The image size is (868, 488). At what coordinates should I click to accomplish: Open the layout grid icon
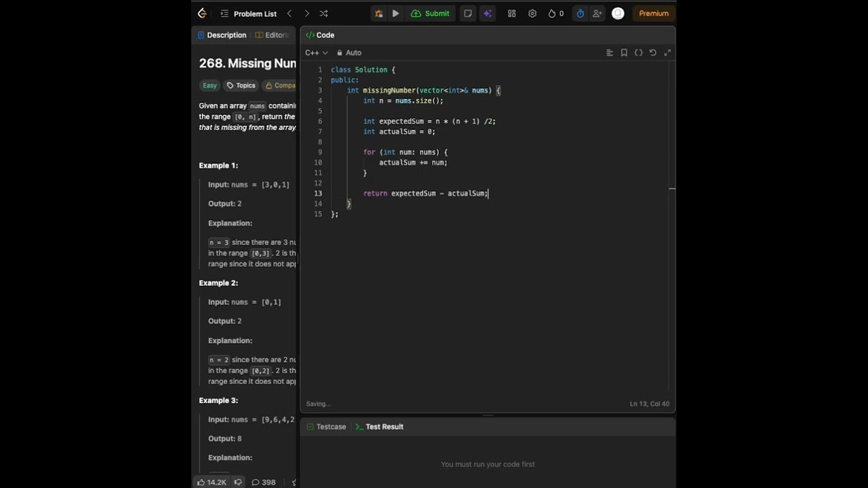click(512, 14)
